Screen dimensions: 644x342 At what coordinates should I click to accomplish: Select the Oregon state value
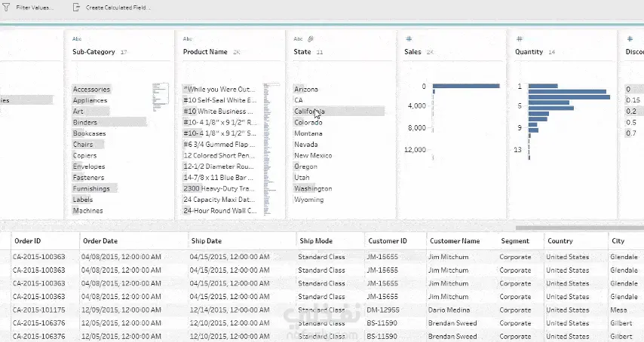[305, 166]
